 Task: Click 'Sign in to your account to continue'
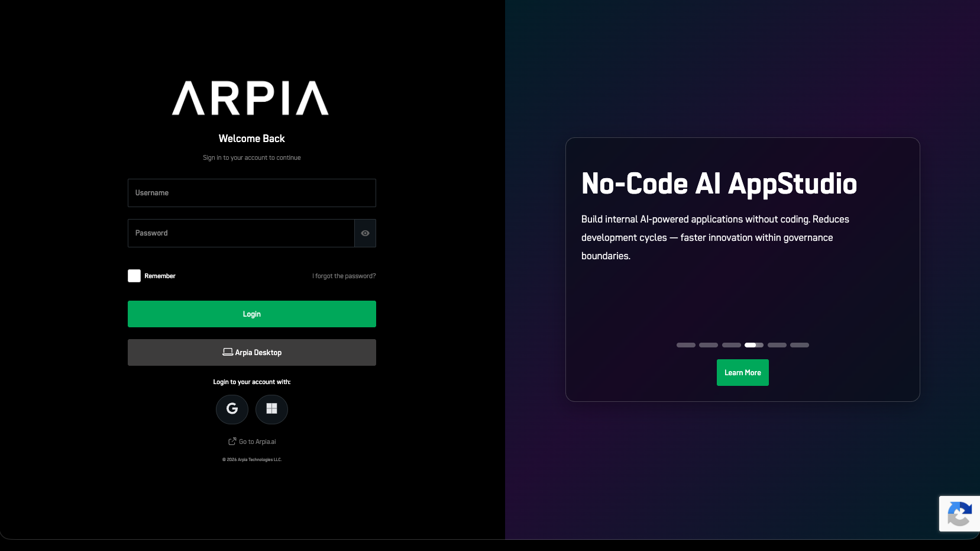point(252,157)
